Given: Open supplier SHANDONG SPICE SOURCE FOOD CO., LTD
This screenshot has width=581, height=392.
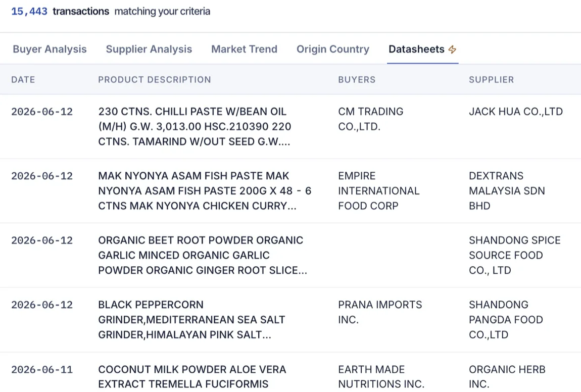Looking at the screenshot, I should coord(515,255).
